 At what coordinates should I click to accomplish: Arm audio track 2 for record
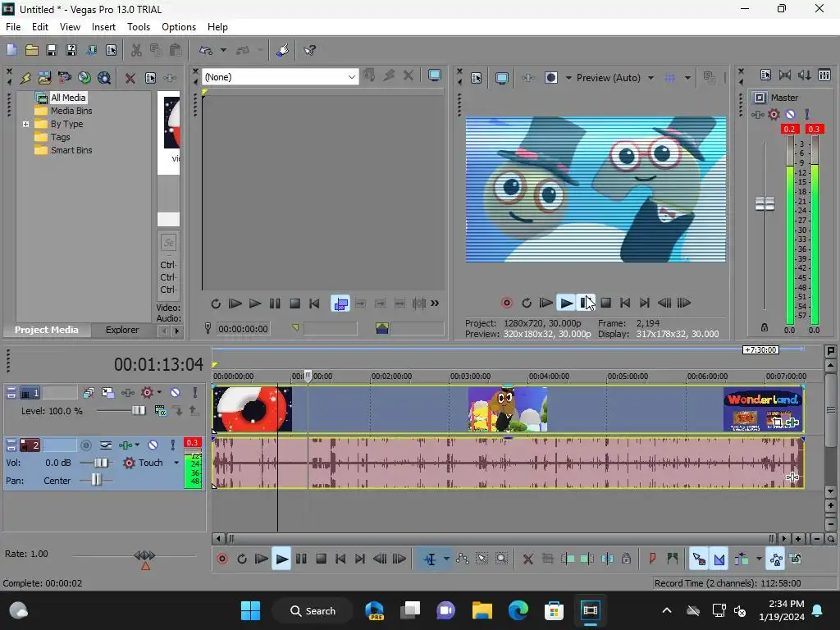pyautogui.click(x=85, y=445)
